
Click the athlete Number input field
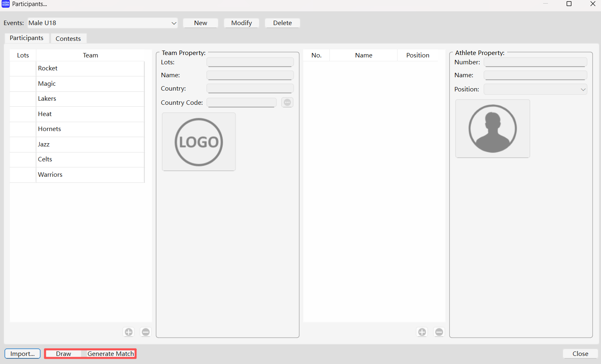click(x=535, y=62)
